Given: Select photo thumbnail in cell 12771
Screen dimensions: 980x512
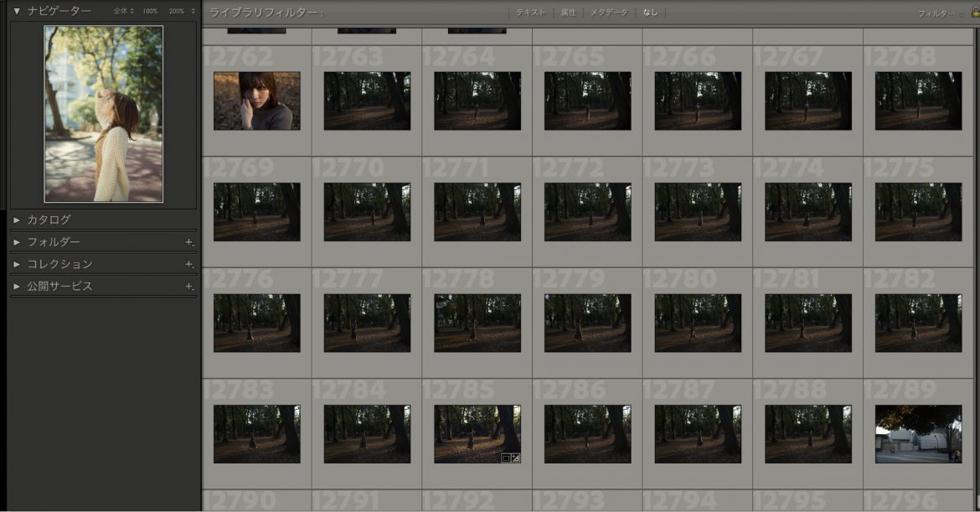Looking at the screenshot, I should point(477,212).
